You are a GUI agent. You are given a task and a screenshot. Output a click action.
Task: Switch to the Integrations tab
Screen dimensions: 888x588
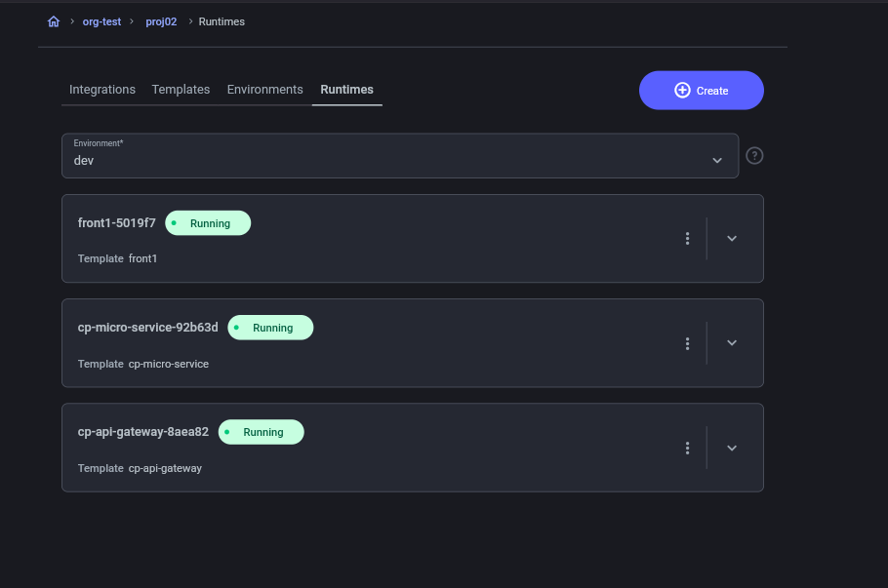pyautogui.click(x=102, y=90)
